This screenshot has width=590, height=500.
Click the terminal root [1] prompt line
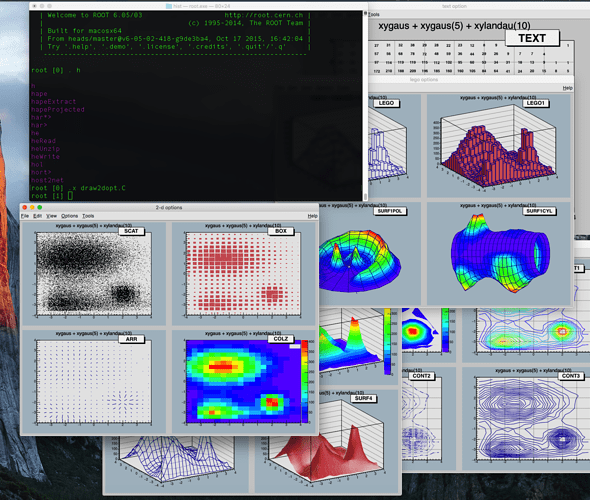click(x=53, y=196)
